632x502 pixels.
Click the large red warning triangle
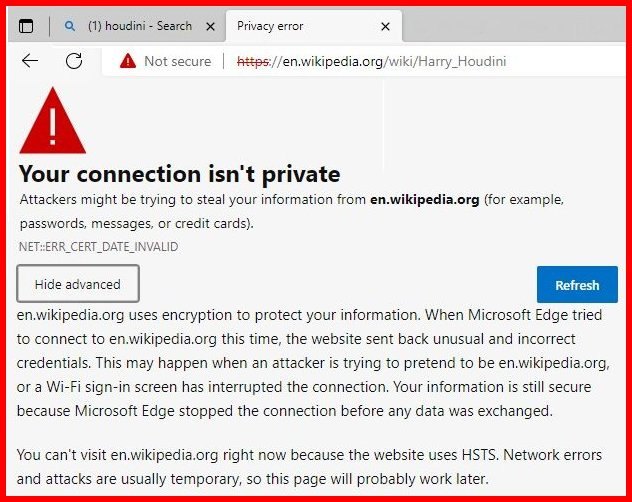[x=52, y=119]
